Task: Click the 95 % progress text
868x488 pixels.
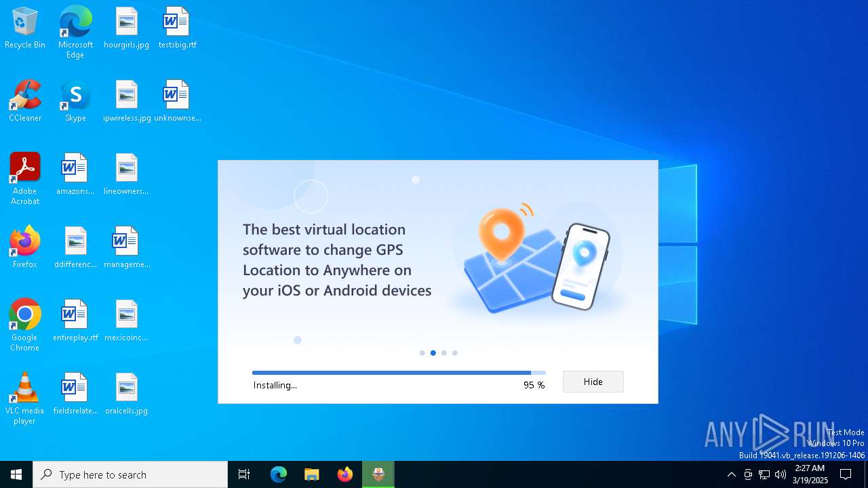Action: click(x=534, y=385)
